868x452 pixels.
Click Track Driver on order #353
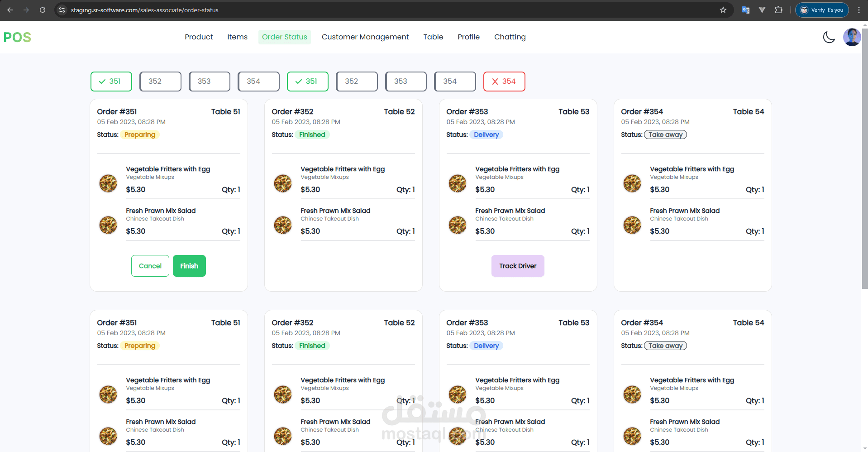[x=518, y=266]
